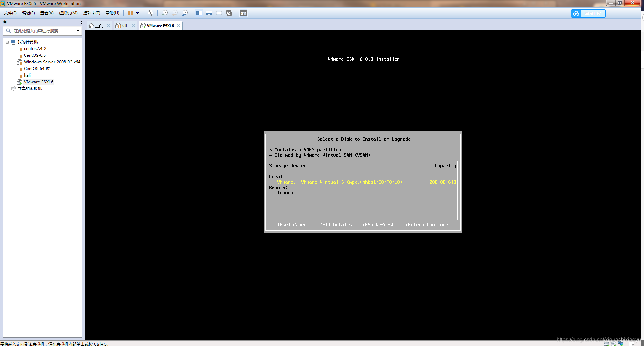Click the 200.00 GiB capacity value
Viewport: 644px width, 346px height.
(x=443, y=182)
